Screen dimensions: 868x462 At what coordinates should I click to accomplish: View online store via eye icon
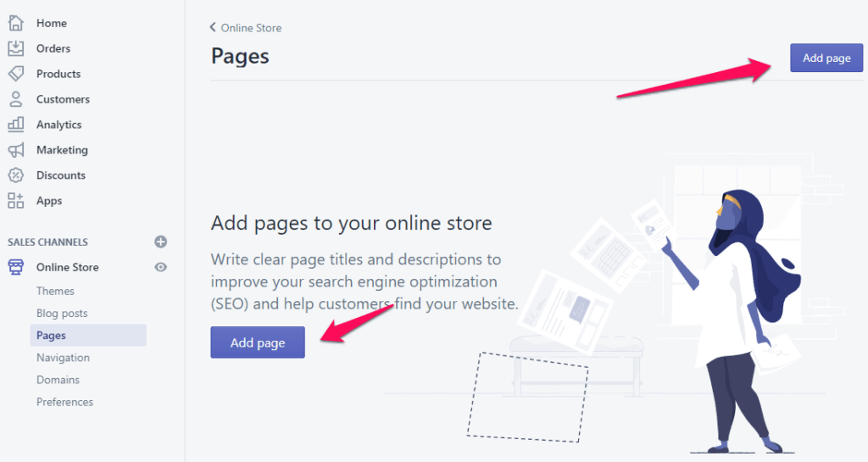161,267
